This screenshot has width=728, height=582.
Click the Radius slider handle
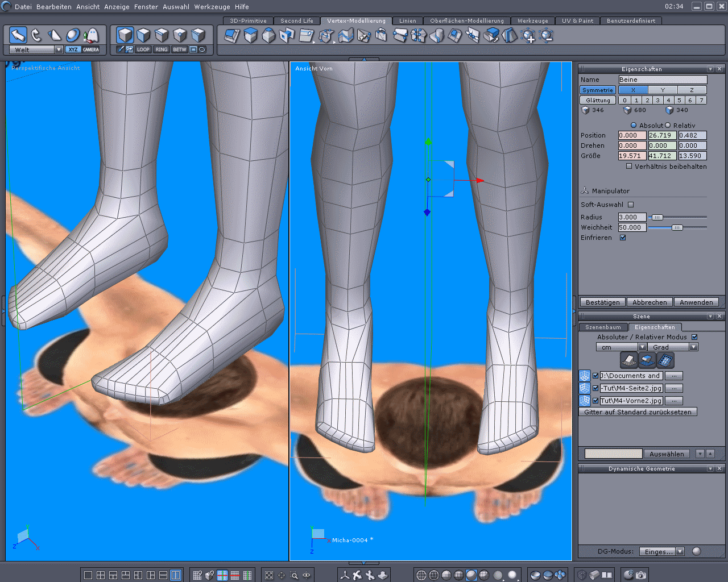click(x=657, y=217)
